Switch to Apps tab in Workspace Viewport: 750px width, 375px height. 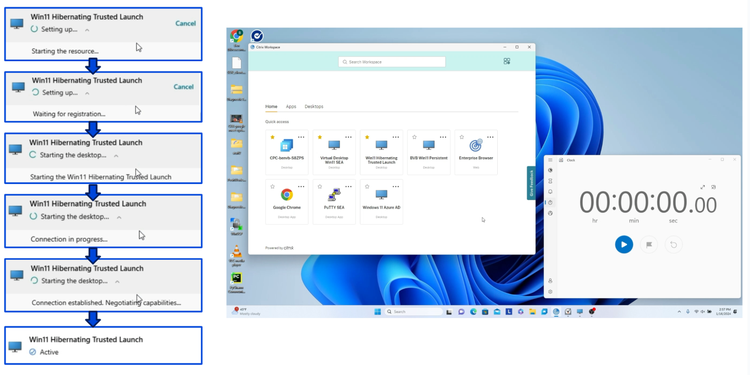(291, 106)
